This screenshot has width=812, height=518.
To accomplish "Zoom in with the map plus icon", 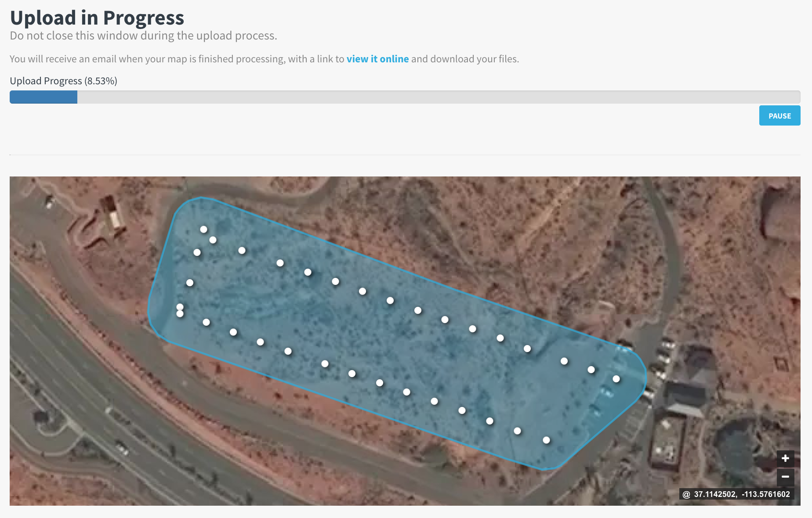I will (x=785, y=458).
